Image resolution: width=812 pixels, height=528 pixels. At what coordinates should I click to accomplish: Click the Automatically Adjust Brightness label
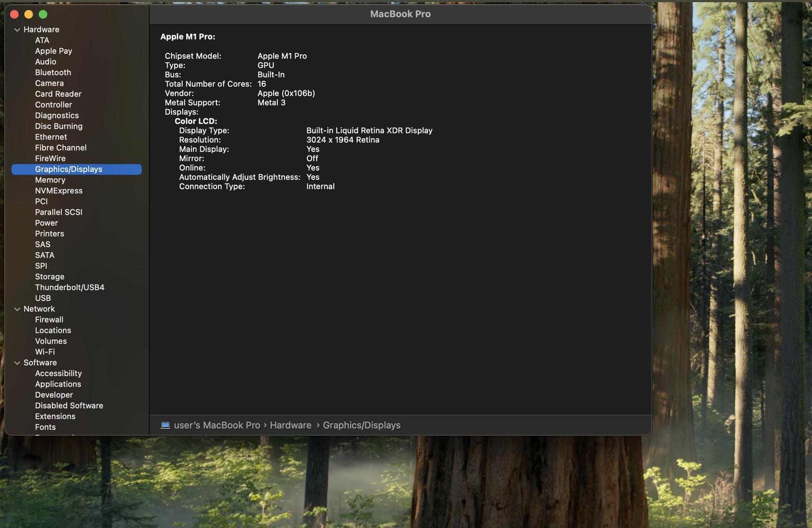tap(239, 177)
